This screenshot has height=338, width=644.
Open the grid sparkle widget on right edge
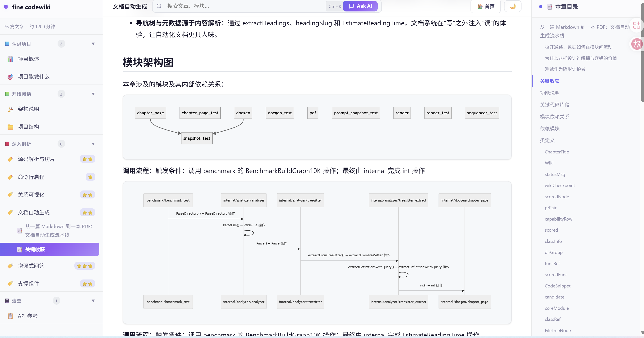636,25
